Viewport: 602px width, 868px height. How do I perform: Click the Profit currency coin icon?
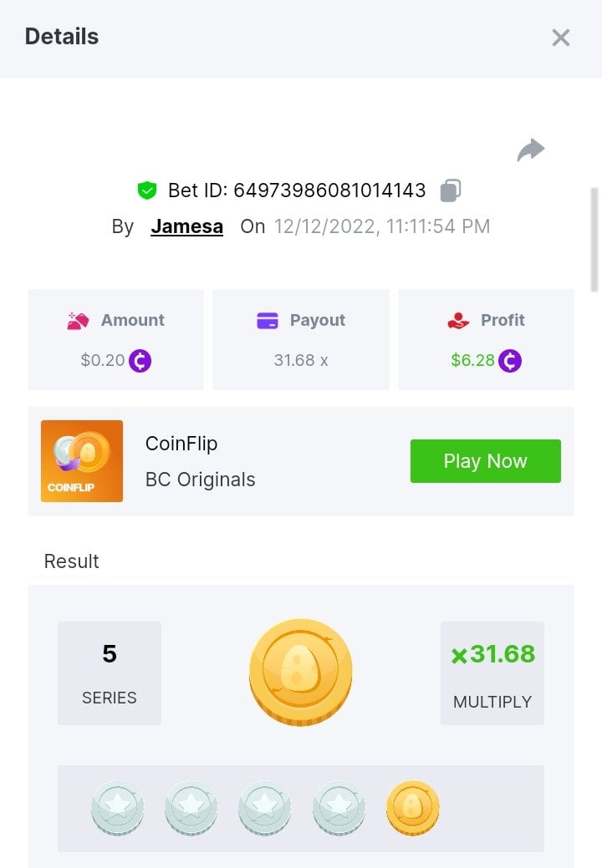[510, 361]
